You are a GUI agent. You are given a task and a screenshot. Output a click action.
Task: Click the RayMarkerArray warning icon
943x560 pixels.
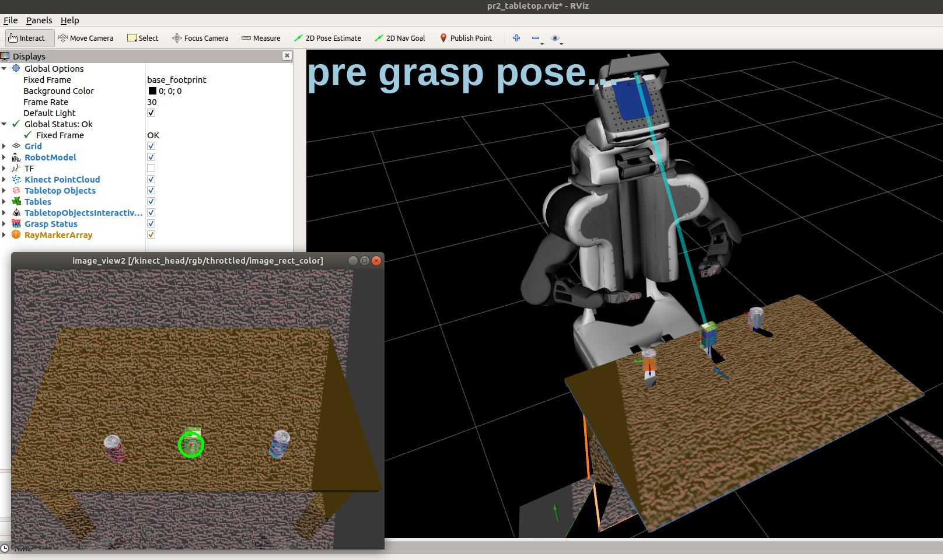[16, 235]
